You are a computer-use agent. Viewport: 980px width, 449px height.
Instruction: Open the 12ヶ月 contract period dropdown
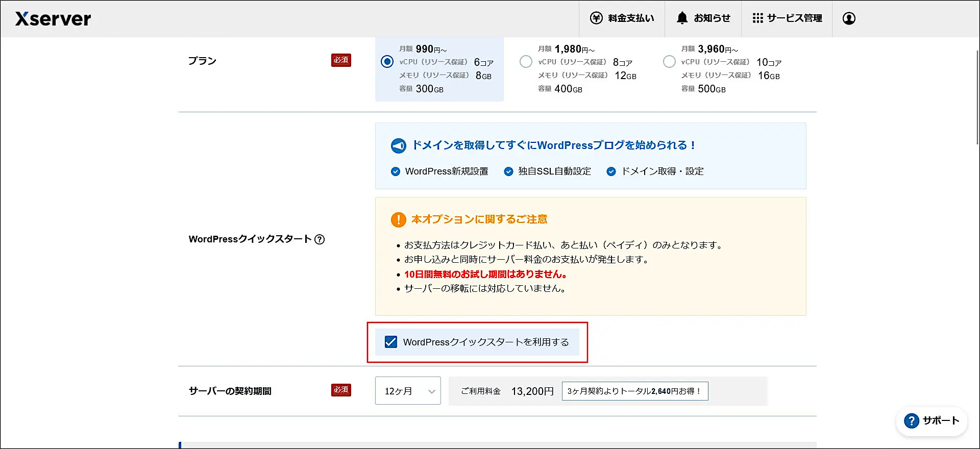coord(408,391)
